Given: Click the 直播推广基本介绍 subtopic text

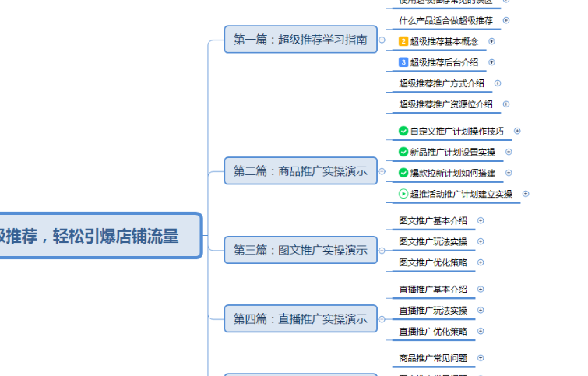Looking at the screenshot, I should (433, 290).
